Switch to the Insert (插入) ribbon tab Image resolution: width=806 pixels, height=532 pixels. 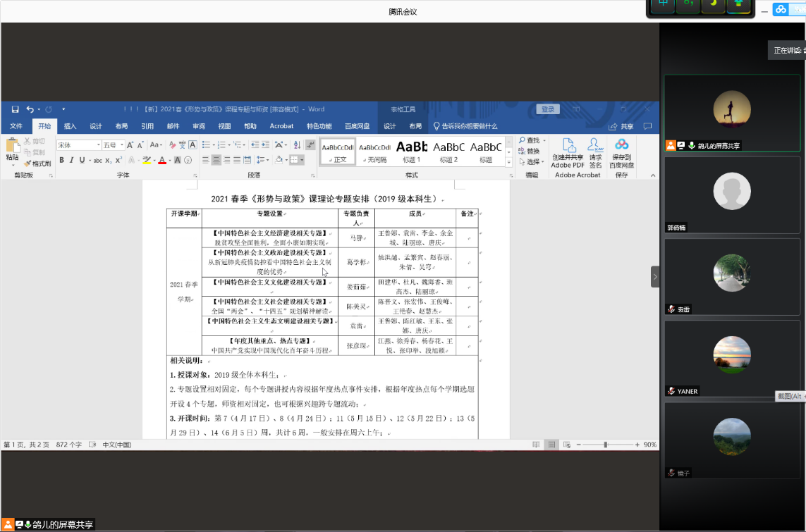coord(70,126)
